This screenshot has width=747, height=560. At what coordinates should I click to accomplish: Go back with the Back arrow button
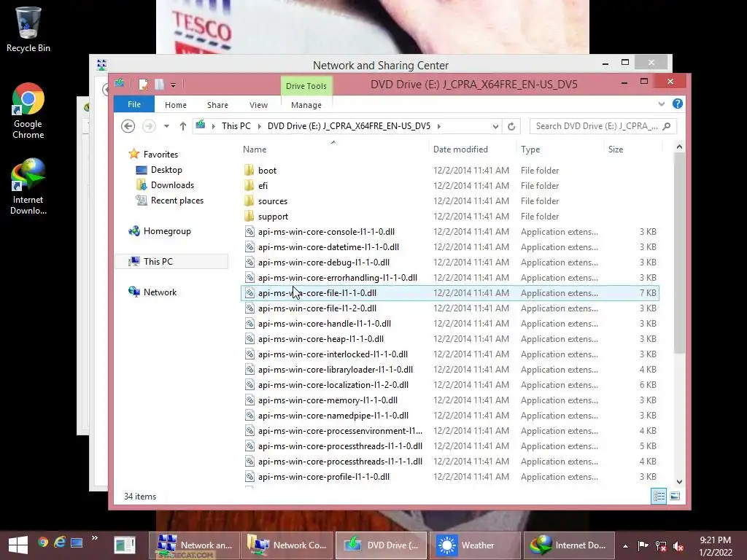pos(128,126)
